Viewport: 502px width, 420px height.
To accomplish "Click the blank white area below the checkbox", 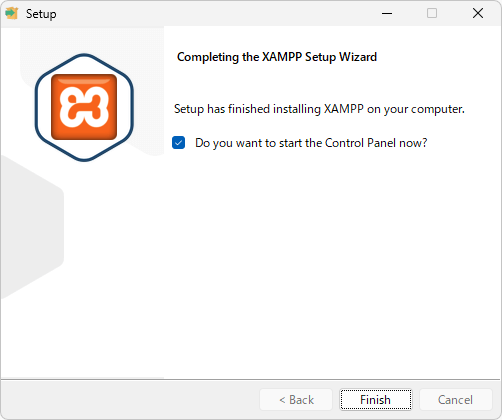I will pos(332,260).
